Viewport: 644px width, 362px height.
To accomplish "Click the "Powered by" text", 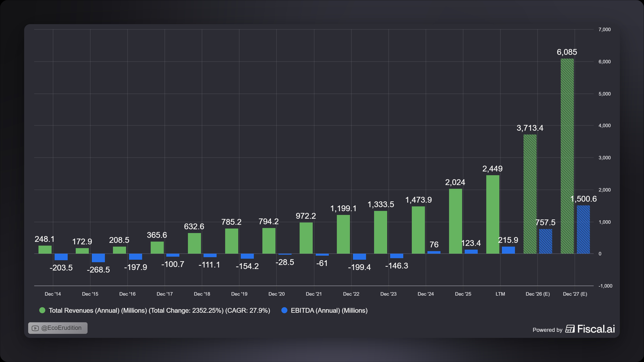I will [x=547, y=330].
